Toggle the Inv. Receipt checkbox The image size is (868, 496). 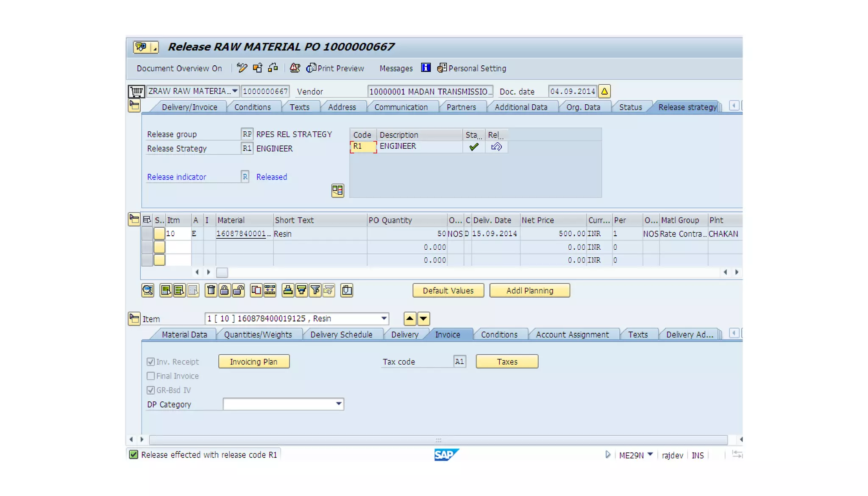tap(150, 362)
